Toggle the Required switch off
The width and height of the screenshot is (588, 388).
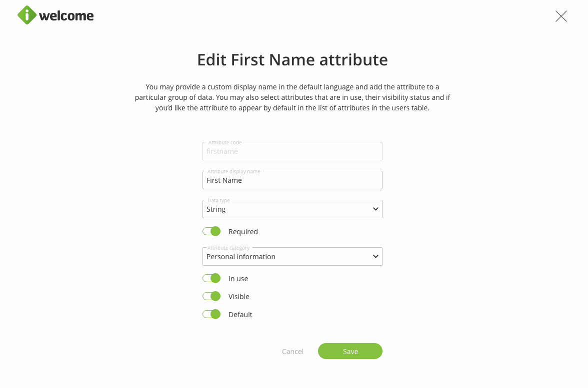click(211, 231)
